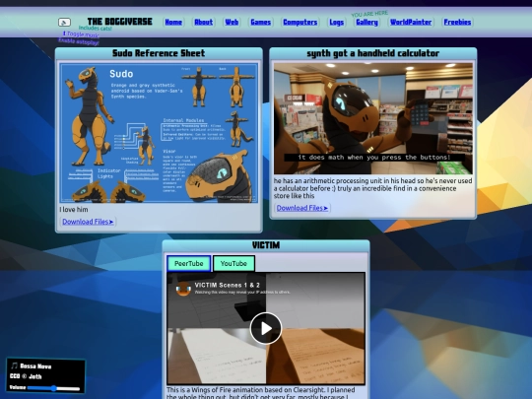Click the Sudo Reference Sheet heading

(x=159, y=53)
